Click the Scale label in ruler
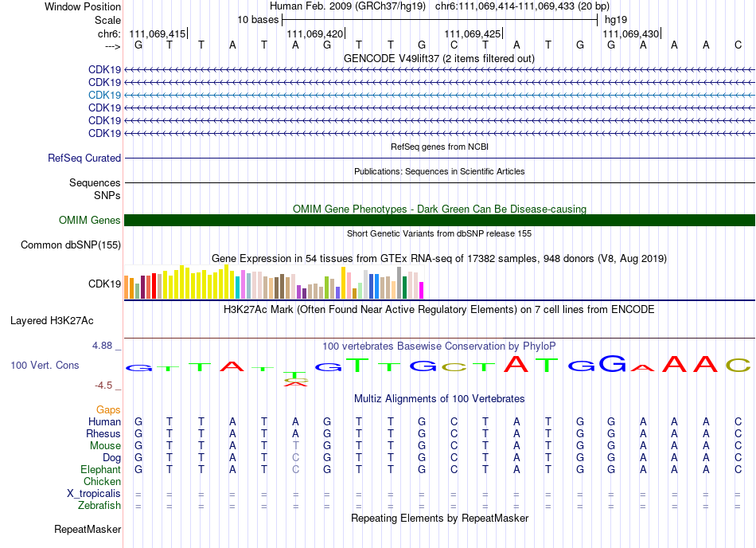This screenshot has width=756, height=548. click(x=107, y=20)
